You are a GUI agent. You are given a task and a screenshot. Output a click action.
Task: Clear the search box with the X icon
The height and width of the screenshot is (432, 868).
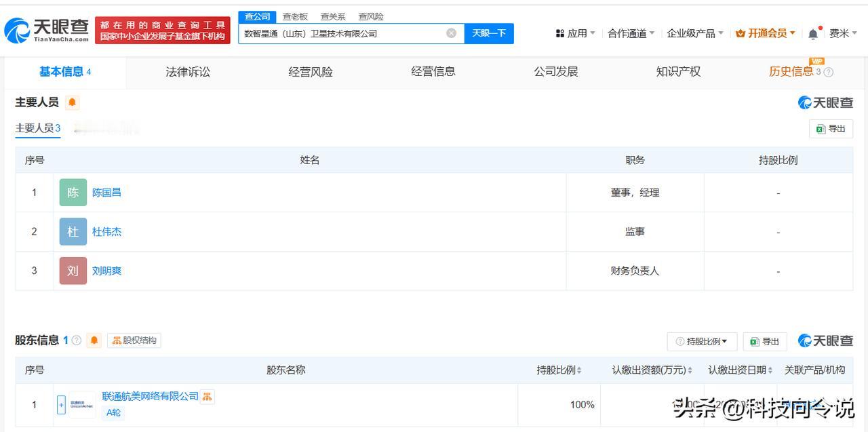tap(451, 33)
